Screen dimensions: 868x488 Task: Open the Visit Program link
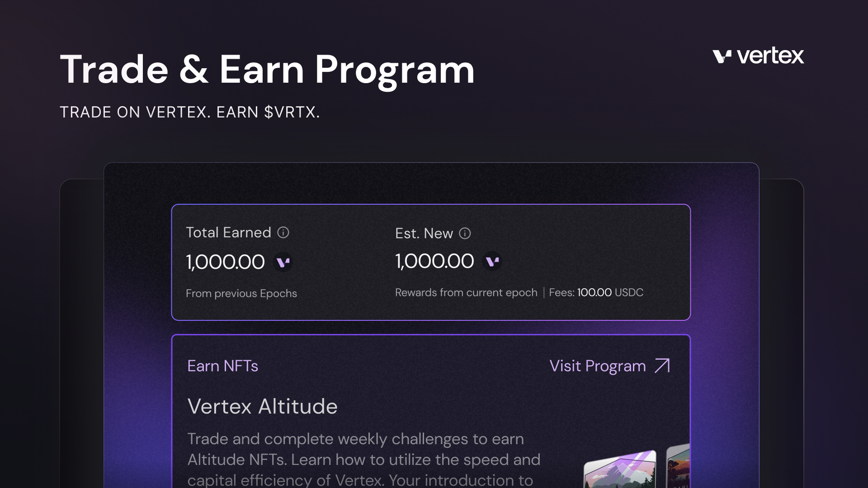[597, 366]
